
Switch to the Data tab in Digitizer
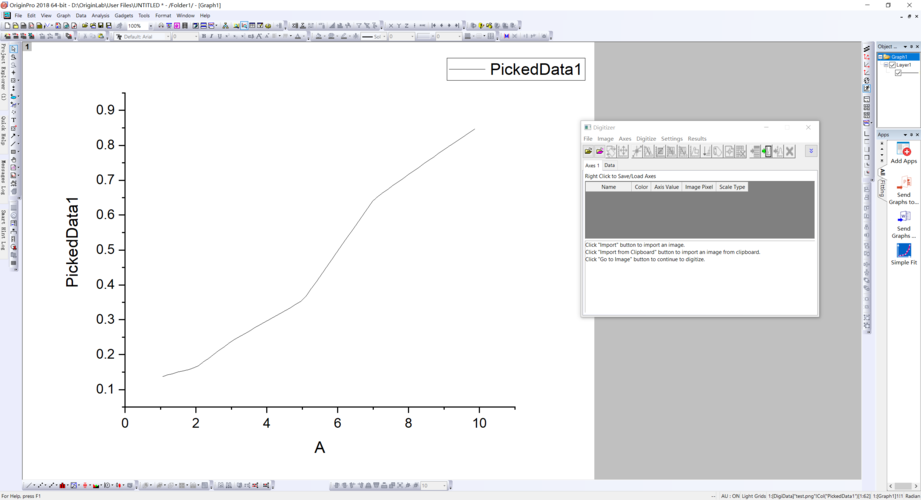[x=609, y=165]
